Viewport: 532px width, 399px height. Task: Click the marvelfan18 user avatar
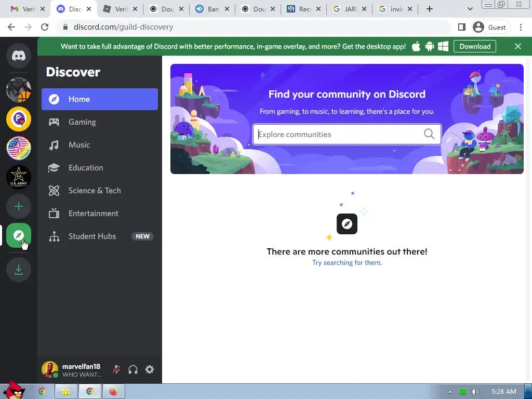(x=50, y=369)
